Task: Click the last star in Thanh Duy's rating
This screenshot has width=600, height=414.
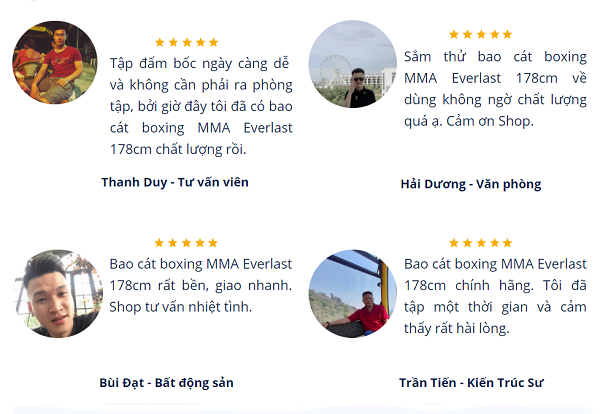Action: click(213, 42)
